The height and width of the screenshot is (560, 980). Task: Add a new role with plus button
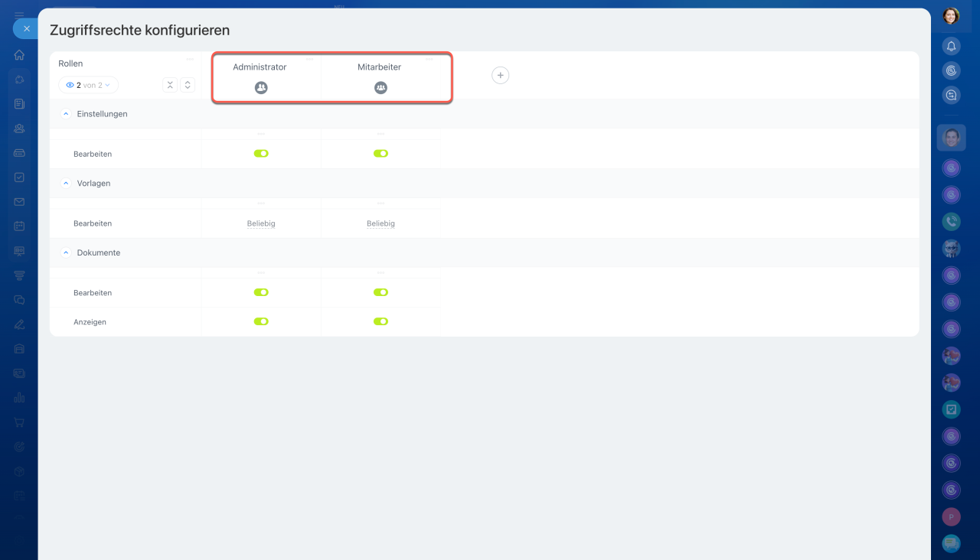pos(500,75)
